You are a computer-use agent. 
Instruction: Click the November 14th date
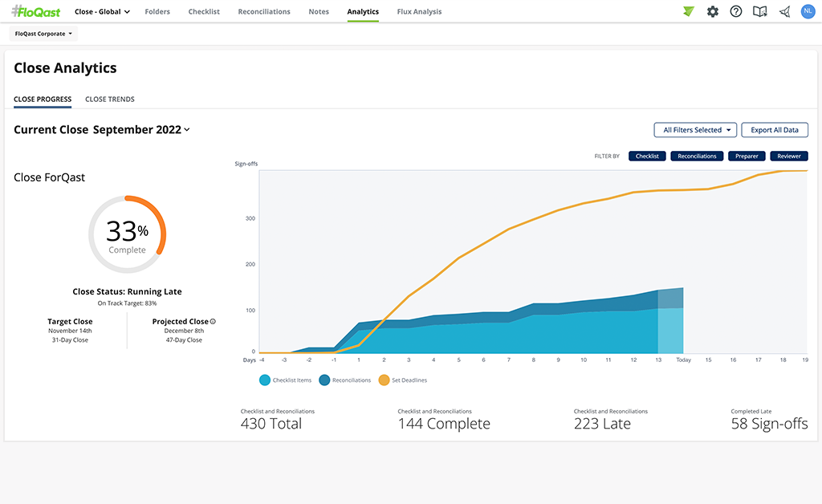point(71,331)
